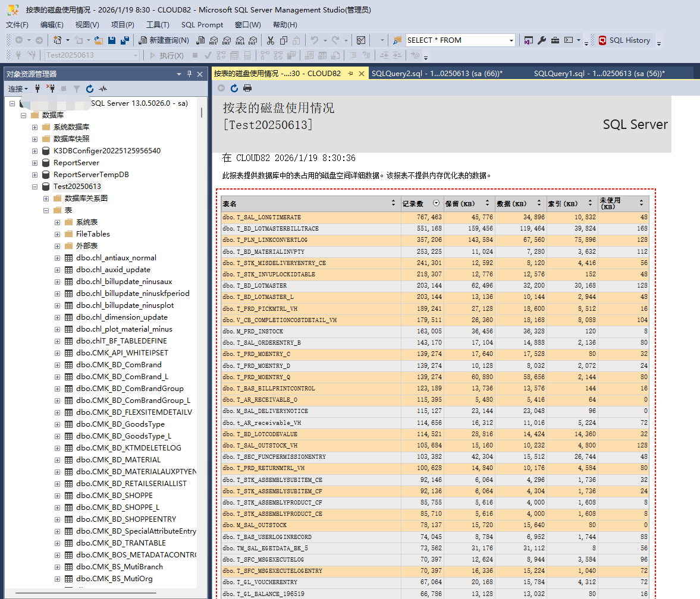Open the SELECT * FROM combo box dropdown
The height and width of the screenshot is (599, 700).
coord(511,40)
